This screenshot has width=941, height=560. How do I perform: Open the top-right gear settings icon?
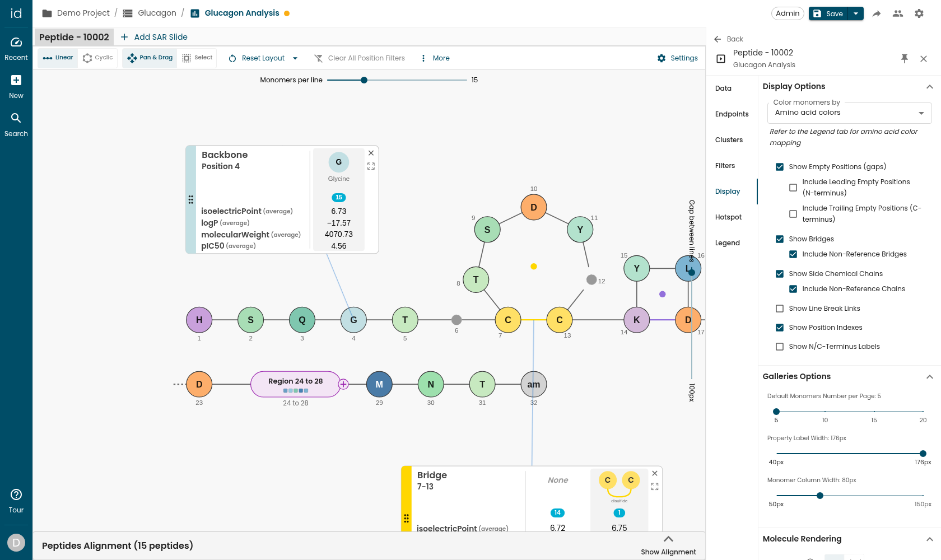[x=919, y=13]
